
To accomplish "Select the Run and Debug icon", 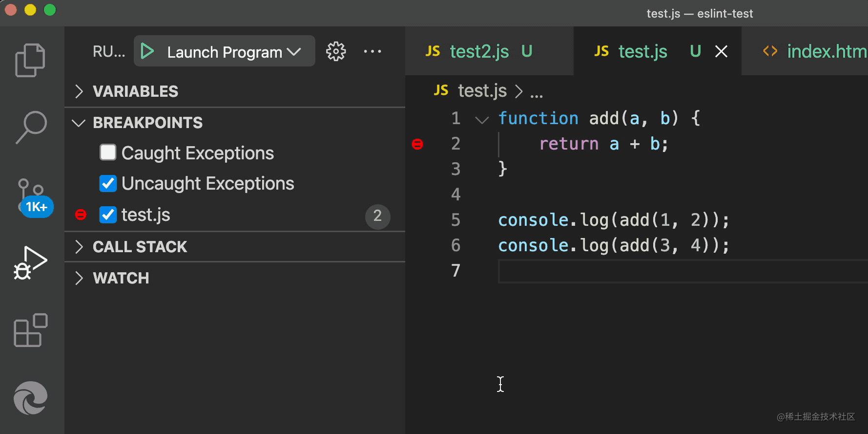I will pos(30,263).
